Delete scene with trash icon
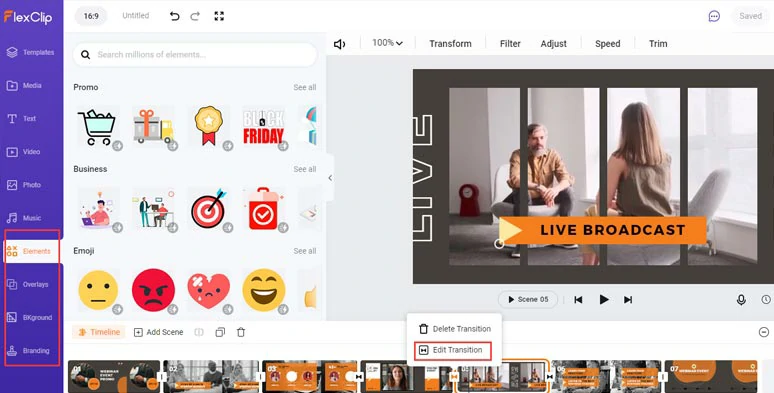This screenshot has width=774, height=393. point(241,332)
